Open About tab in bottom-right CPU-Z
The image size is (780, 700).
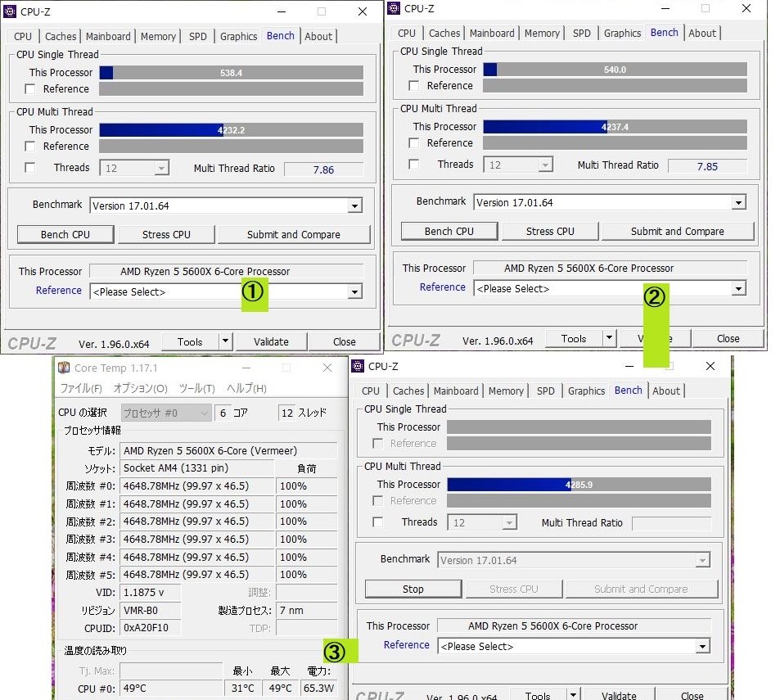click(666, 391)
